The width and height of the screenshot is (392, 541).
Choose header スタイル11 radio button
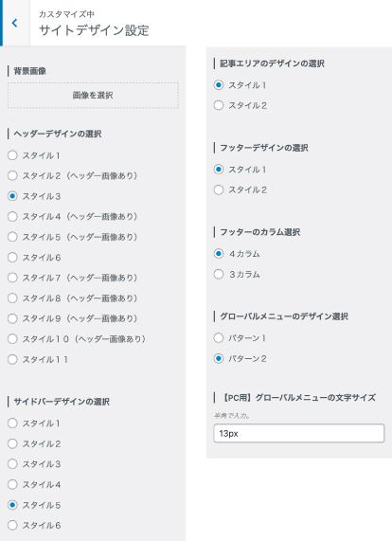pyautogui.click(x=12, y=359)
